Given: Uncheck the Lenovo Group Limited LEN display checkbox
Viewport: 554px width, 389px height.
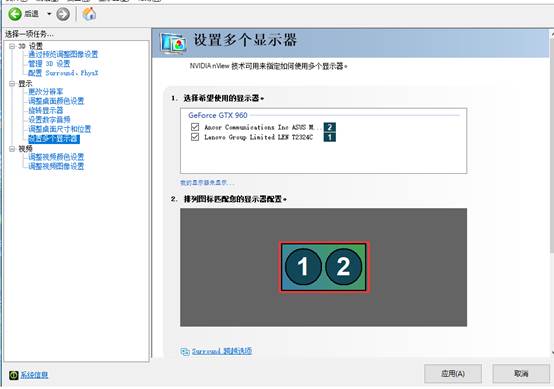Looking at the screenshot, I should coord(195,137).
